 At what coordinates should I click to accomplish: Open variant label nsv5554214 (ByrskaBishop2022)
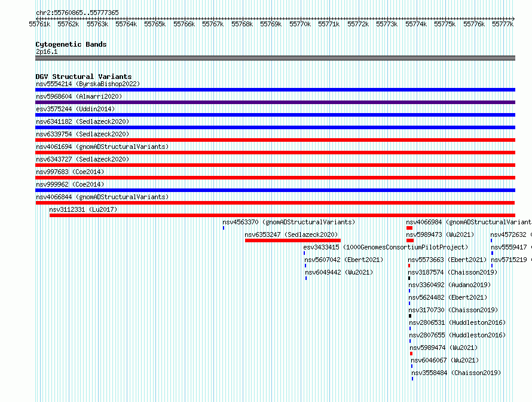coord(88,84)
